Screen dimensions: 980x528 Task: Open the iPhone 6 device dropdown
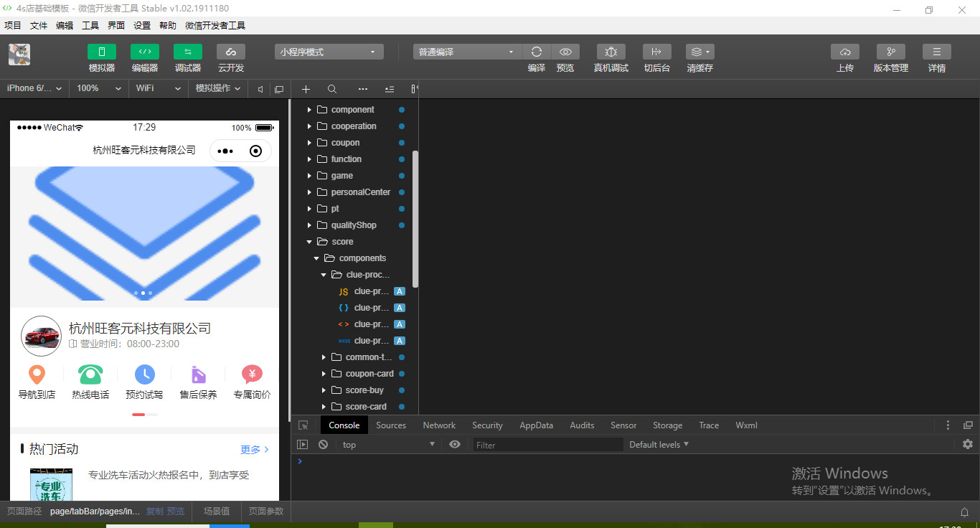click(x=34, y=88)
